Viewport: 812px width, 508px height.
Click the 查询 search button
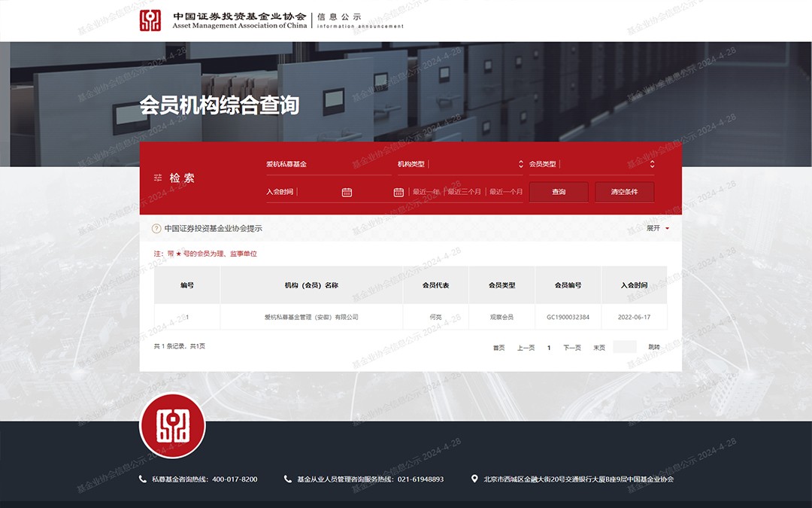[x=559, y=192]
